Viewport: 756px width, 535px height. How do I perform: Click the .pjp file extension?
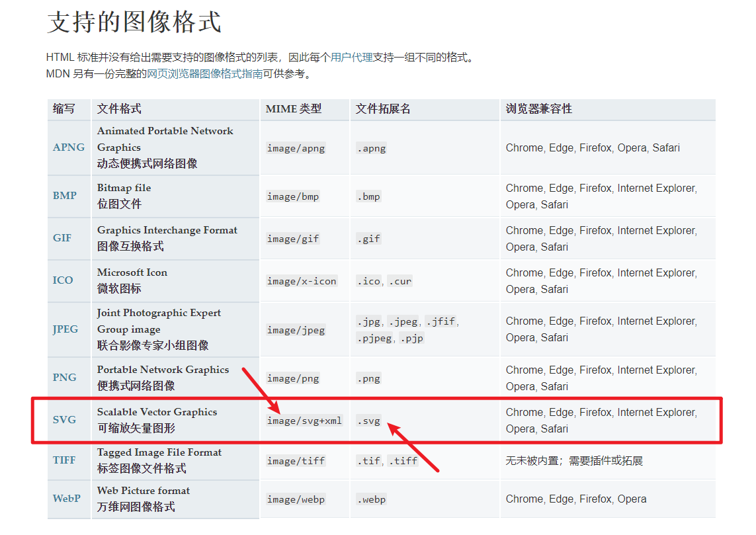point(412,339)
